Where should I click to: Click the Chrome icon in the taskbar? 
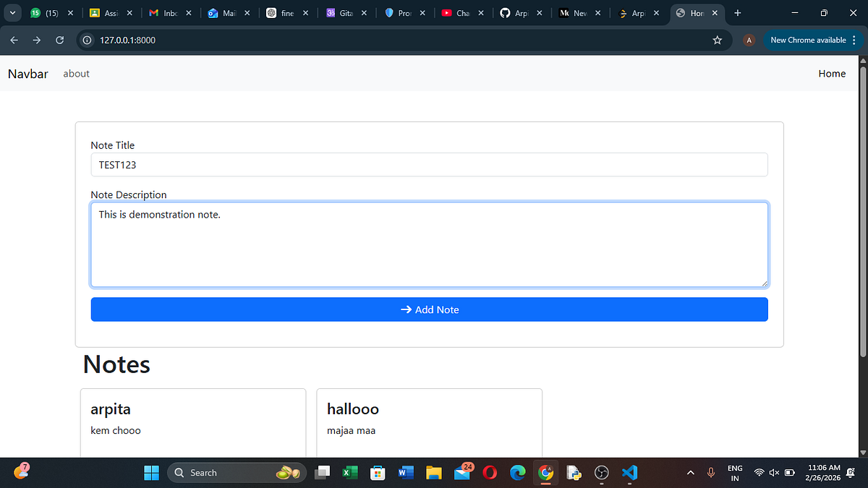545,473
